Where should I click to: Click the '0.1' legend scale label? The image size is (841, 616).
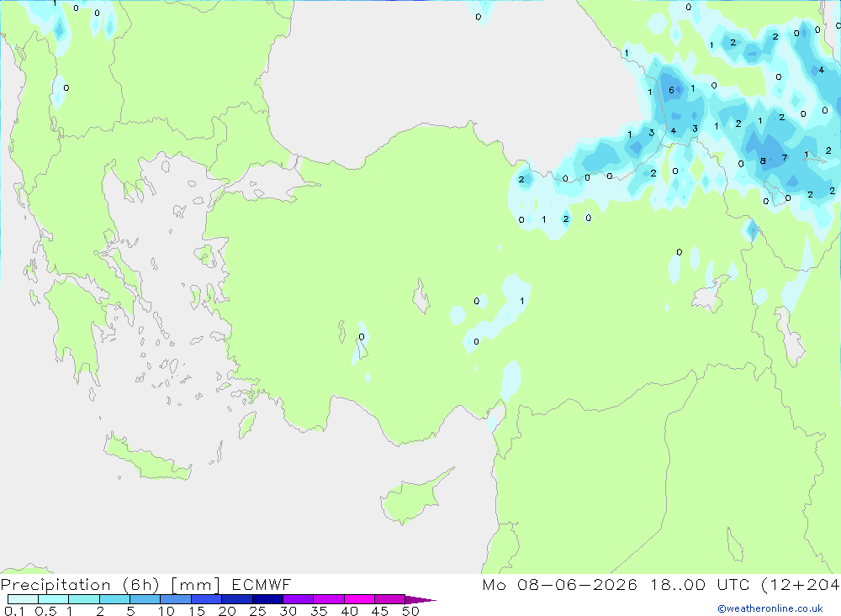14,611
